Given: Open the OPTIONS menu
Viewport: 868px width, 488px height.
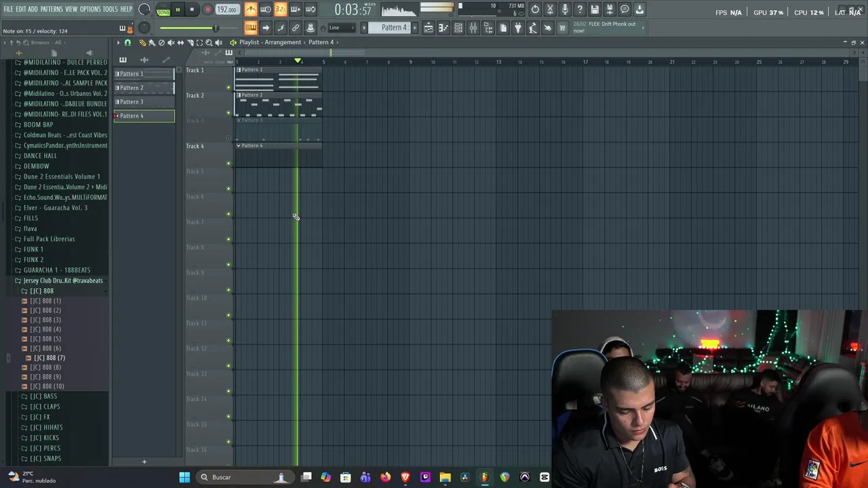Looking at the screenshot, I should point(90,9).
